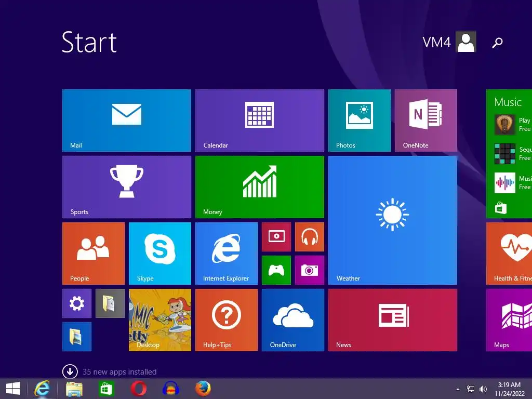Launch Opera from the taskbar
This screenshot has width=532, height=399.
[139, 389]
